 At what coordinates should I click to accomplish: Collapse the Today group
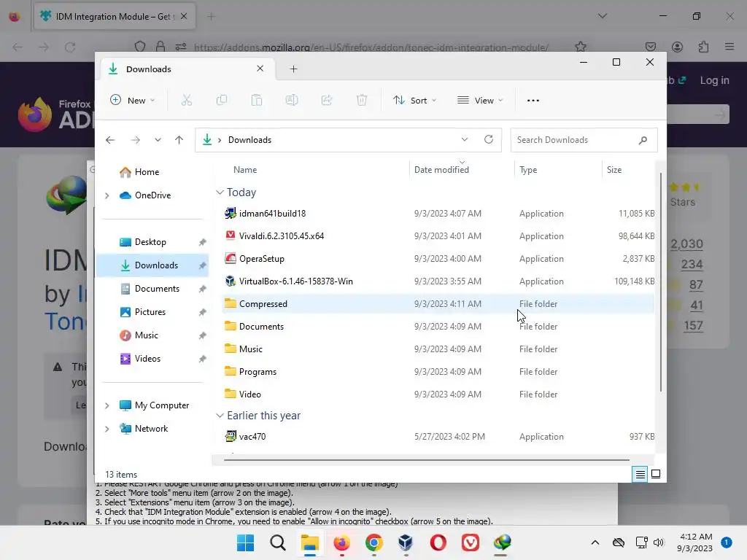[220, 192]
